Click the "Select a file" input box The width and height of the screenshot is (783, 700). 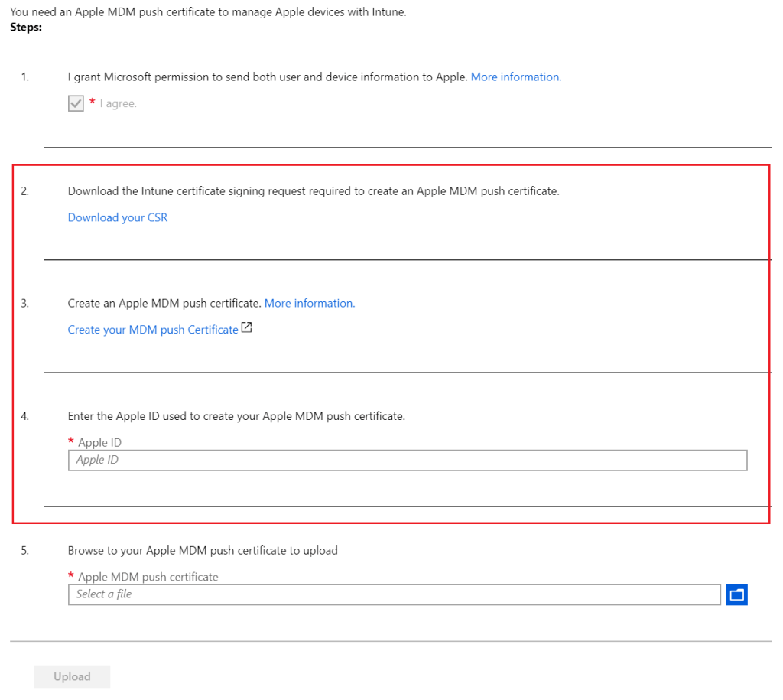click(394, 594)
